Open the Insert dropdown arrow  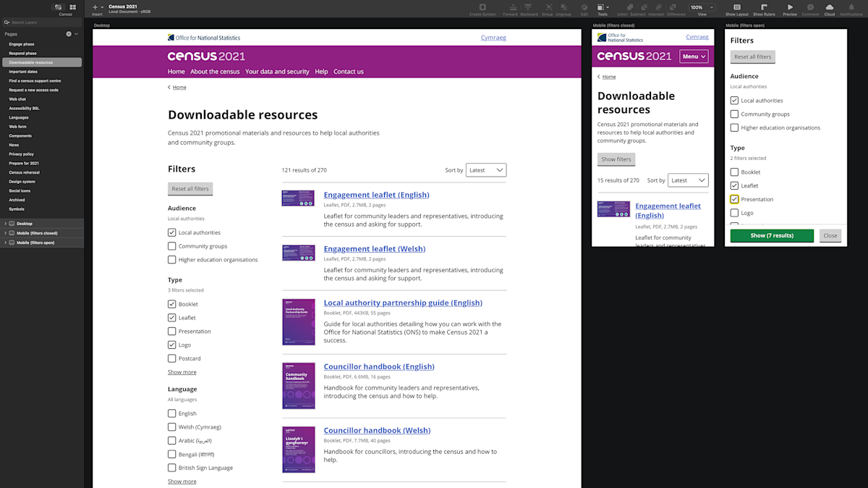pos(102,7)
